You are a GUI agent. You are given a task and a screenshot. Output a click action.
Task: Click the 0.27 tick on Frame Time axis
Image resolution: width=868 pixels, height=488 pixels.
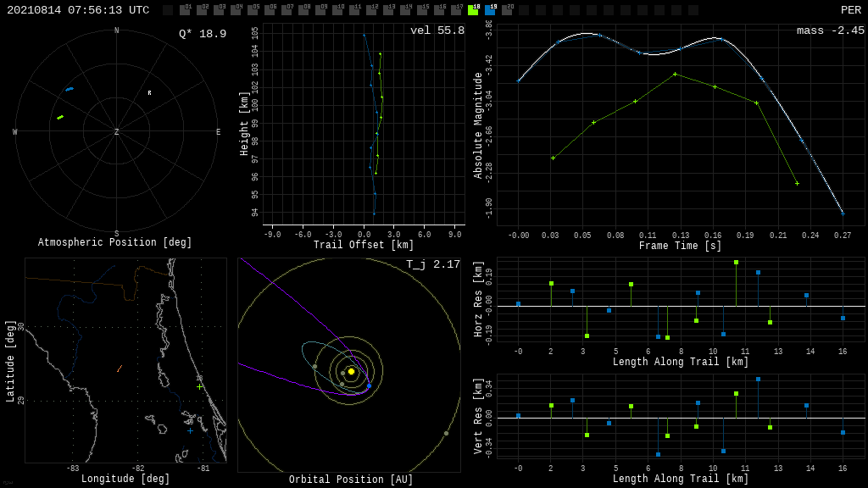pos(843,236)
